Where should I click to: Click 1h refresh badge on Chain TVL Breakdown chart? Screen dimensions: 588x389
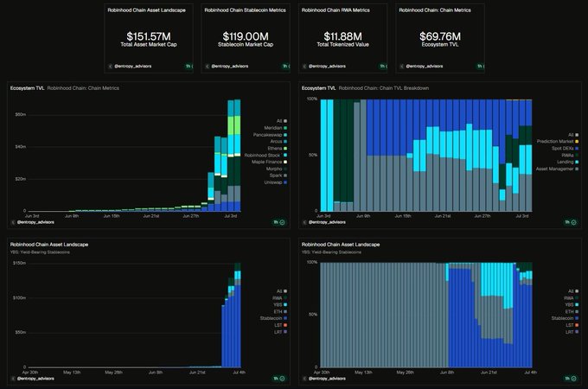[x=571, y=222]
